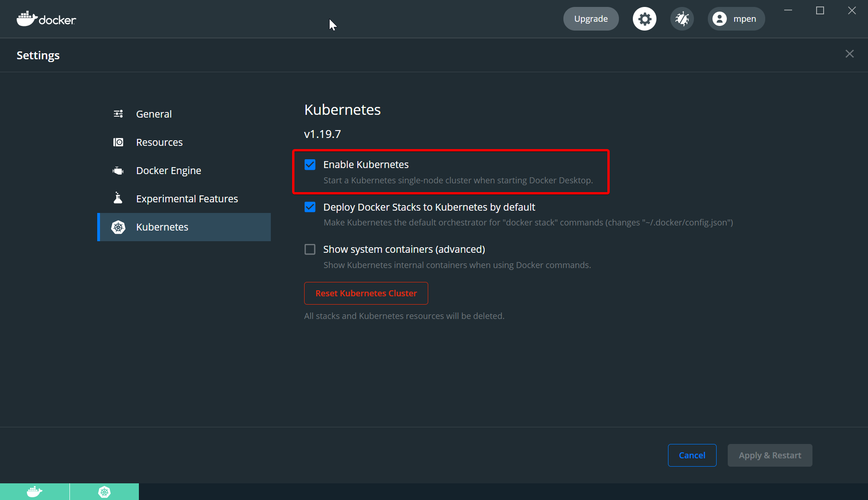Image resolution: width=868 pixels, height=500 pixels.
Task: Minimize the Docker Desktop window
Action: pyautogui.click(x=788, y=10)
